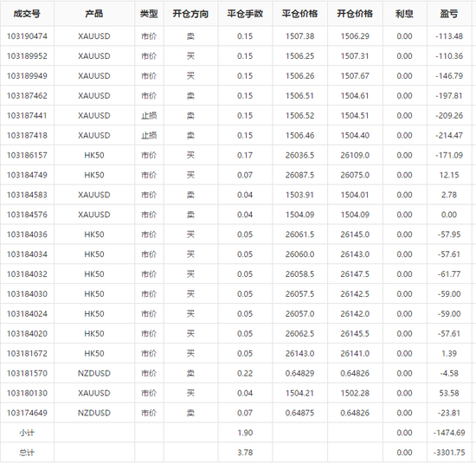476x463 pixels.
Task: Click close price 0.64875
Action: coord(300,413)
